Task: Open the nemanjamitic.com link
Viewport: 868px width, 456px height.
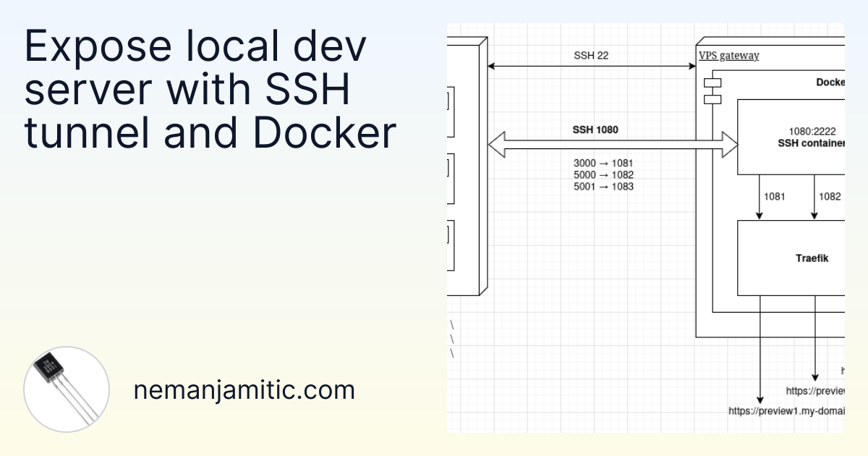Action: pyautogui.click(x=244, y=390)
